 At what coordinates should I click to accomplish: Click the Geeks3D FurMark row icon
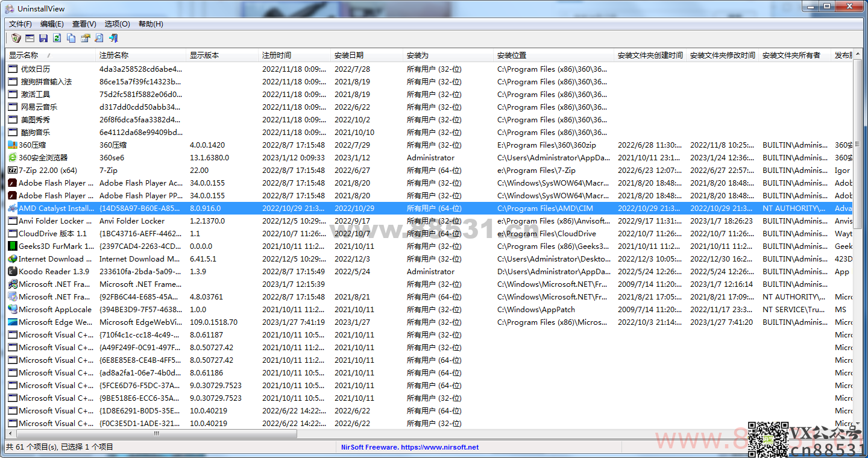[x=13, y=246]
